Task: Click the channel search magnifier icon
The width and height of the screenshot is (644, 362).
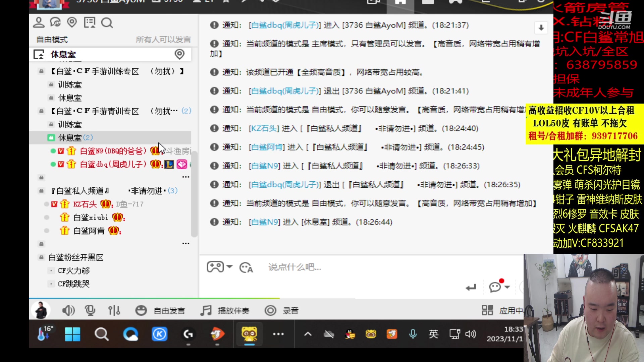Action: coord(107,23)
